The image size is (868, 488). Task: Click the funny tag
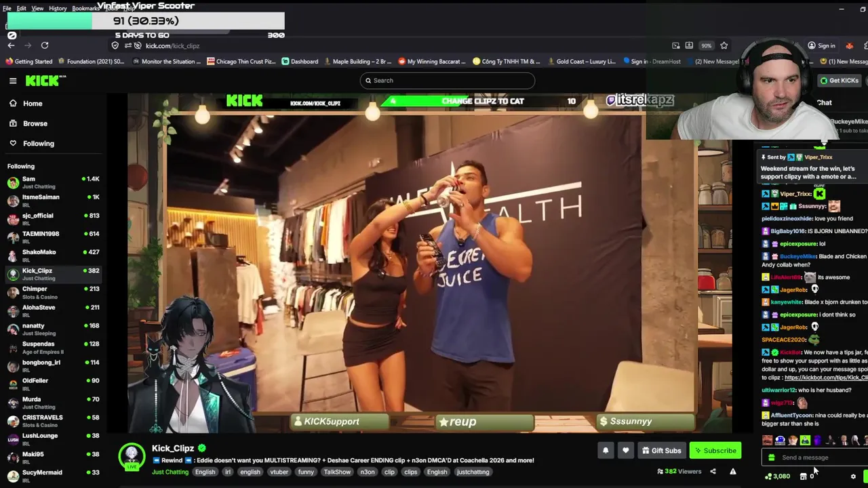point(306,472)
